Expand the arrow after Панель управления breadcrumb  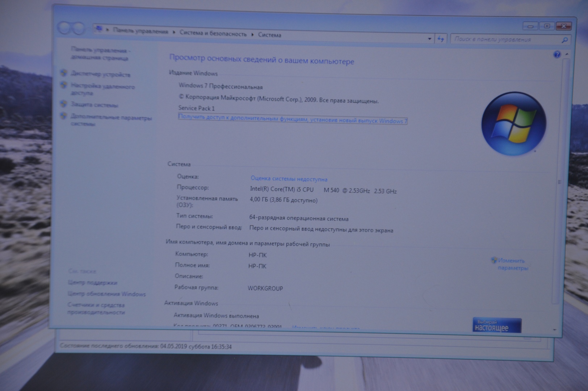coord(174,32)
